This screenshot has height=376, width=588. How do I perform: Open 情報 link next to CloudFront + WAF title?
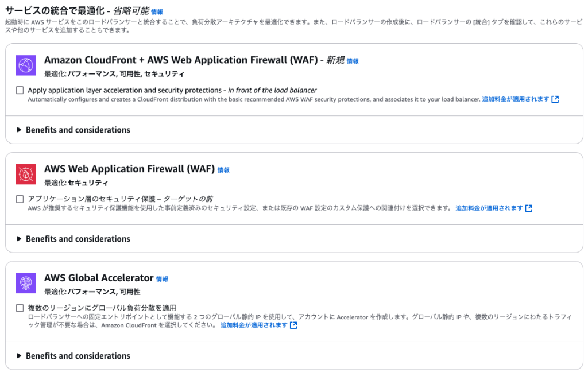coord(353,61)
